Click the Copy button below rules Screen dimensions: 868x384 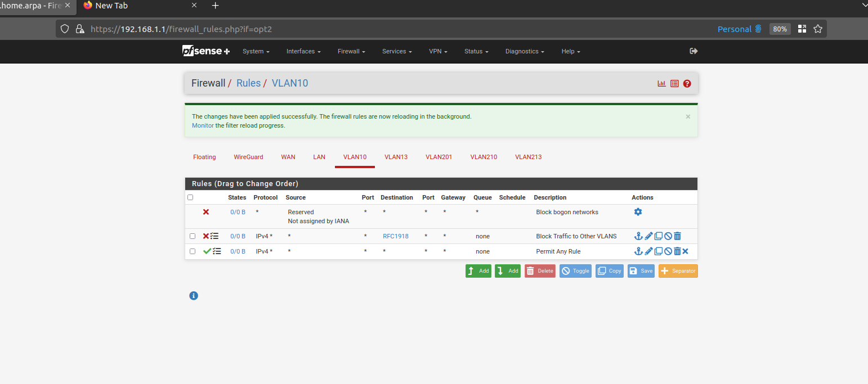click(x=610, y=271)
